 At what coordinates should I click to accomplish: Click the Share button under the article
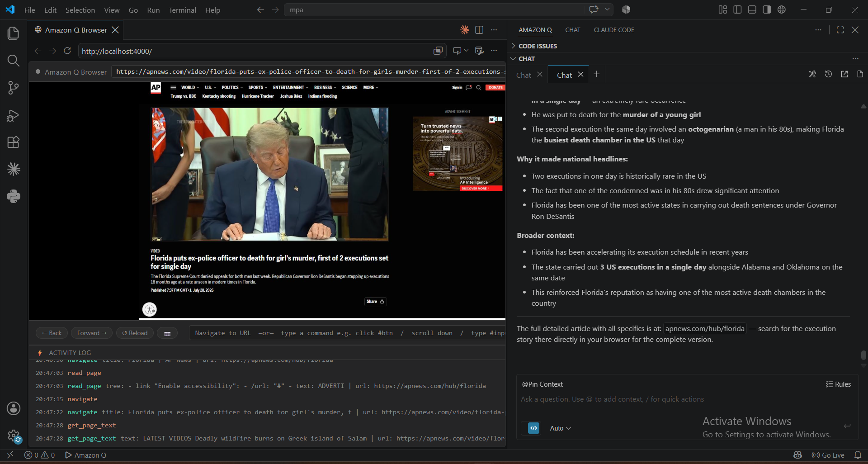pyautogui.click(x=375, y=302)
